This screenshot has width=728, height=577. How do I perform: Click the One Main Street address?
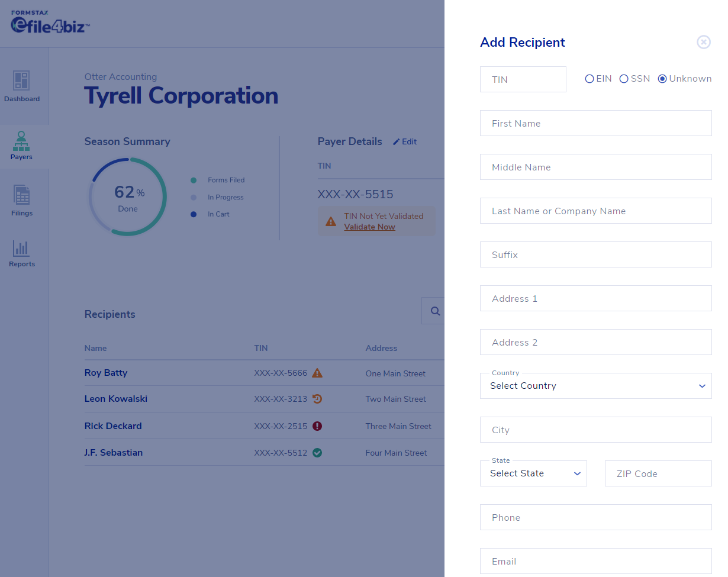click(396, 373)
